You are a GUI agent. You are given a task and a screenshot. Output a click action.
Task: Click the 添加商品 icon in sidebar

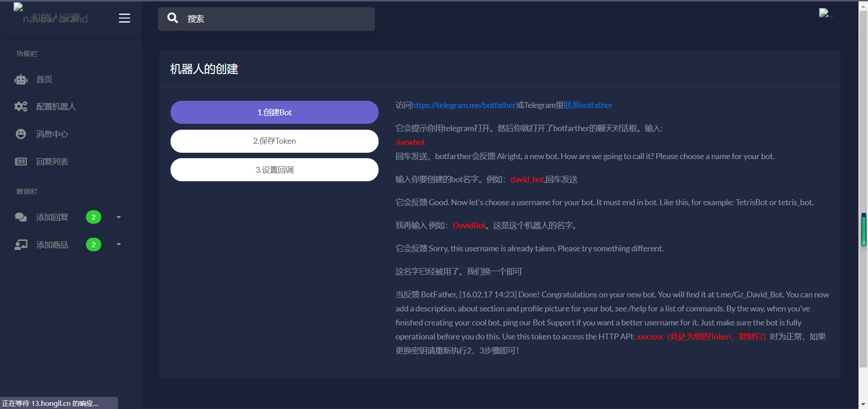coord(20,244)
